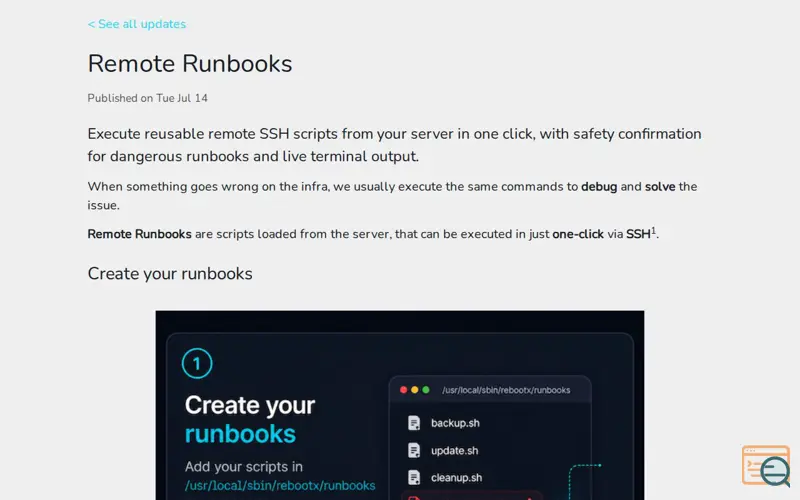Click the cleanup.sh filename label
This screenshot has width=800, height=500.
pos(457,478)
